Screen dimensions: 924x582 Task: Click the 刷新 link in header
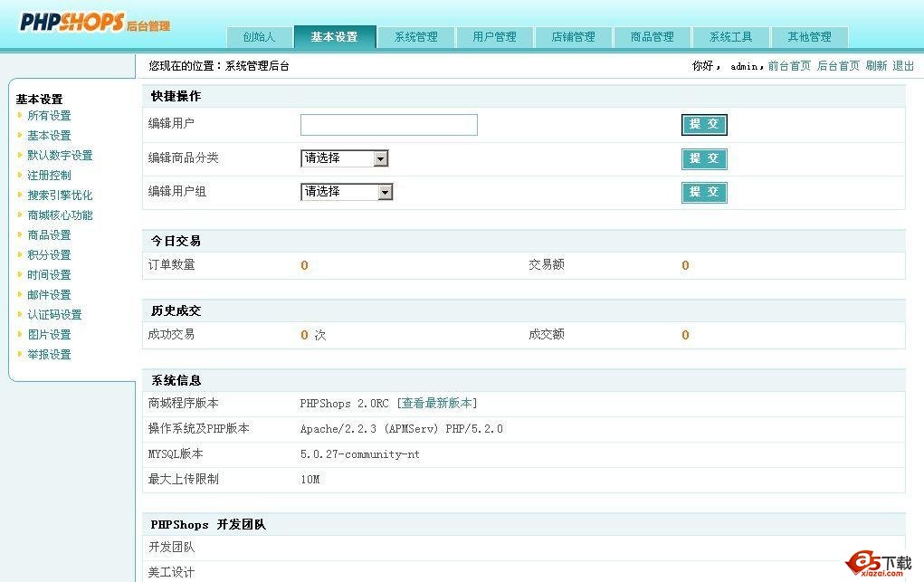(875, 66)
